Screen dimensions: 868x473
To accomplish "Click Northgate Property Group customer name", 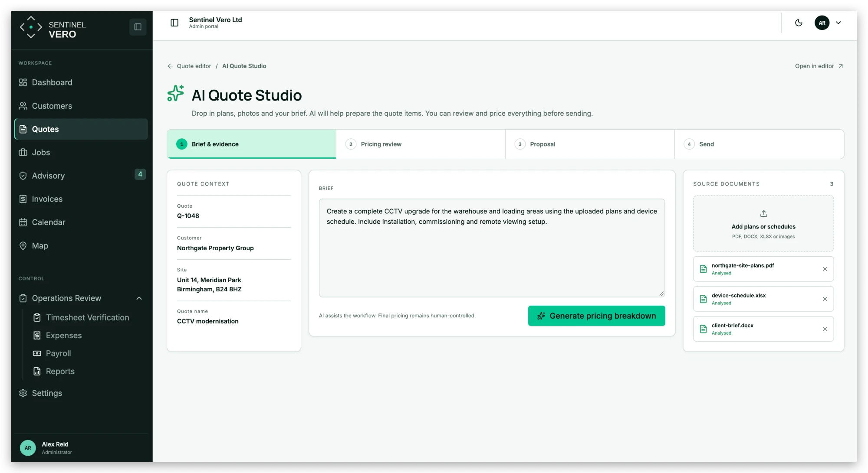I will 215,248.
